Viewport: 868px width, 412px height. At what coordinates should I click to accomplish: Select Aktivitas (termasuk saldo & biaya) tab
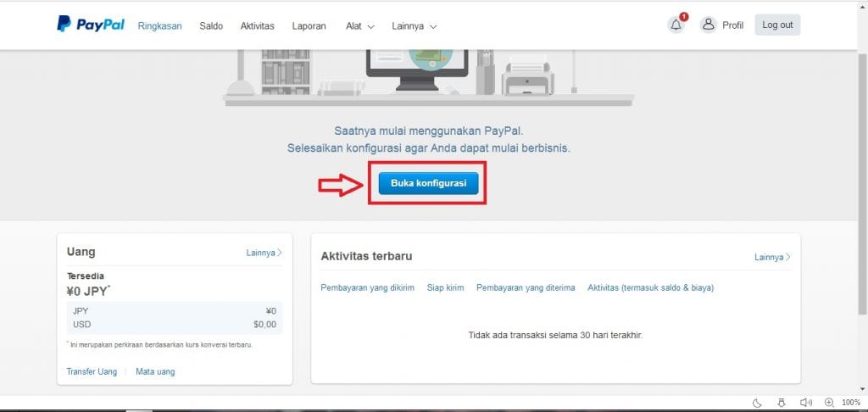tap(651, 287)
